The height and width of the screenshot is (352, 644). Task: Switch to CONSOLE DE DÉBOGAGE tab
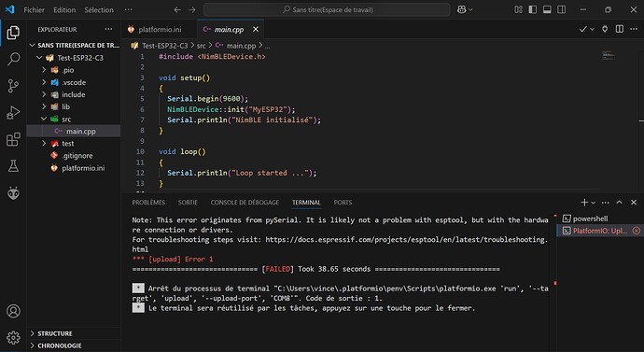tap(245, 203)
